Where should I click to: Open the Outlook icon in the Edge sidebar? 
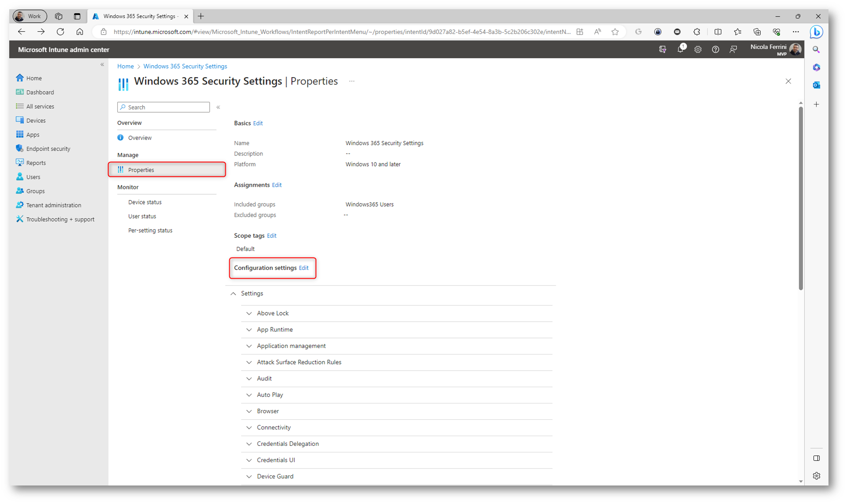click(x=817, y=85)
